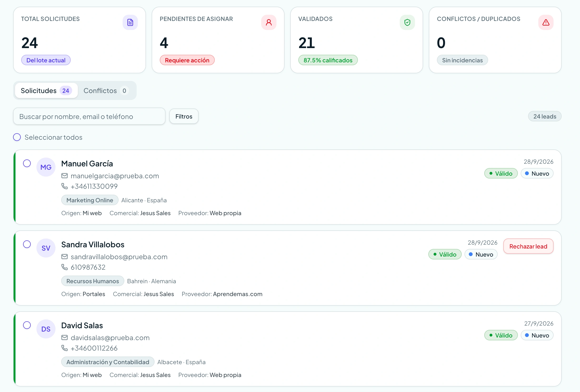Click the Del lote actual badge
The height and width of the screenshot is (392, 580).
click(x=46, y=60)
